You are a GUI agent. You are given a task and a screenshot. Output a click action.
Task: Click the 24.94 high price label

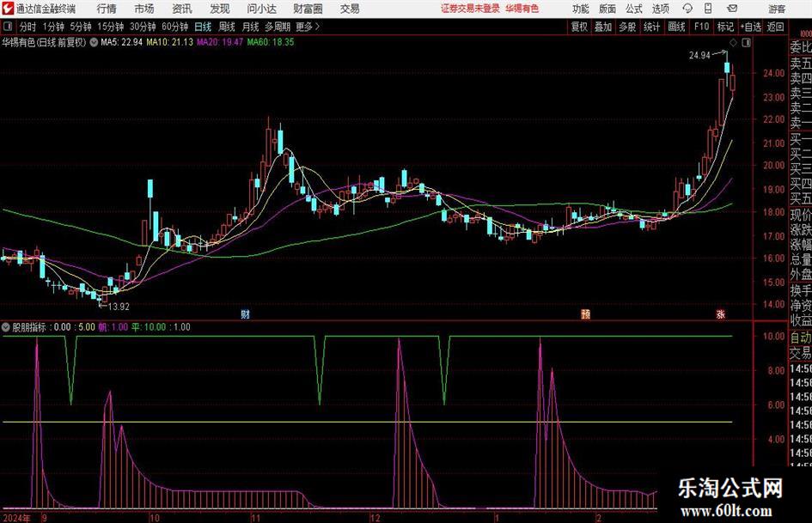(x=699, y=56)
